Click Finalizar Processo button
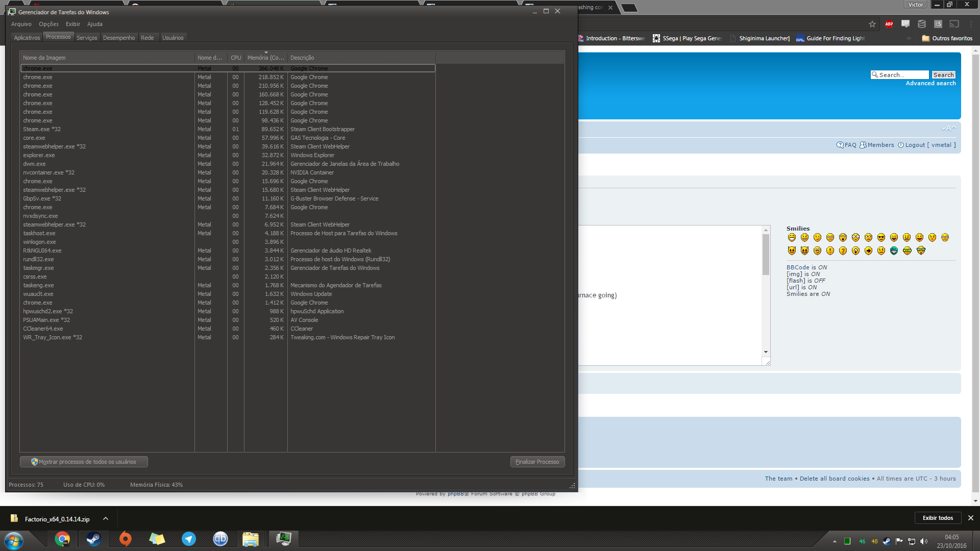 [536, 462]
